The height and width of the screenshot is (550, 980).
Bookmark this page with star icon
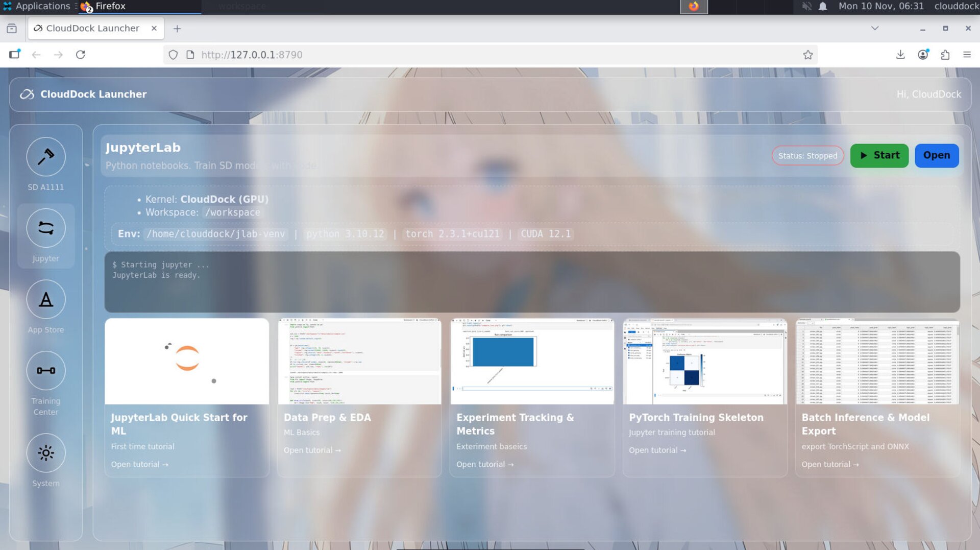pyautogui.click(x=807, y=55)
